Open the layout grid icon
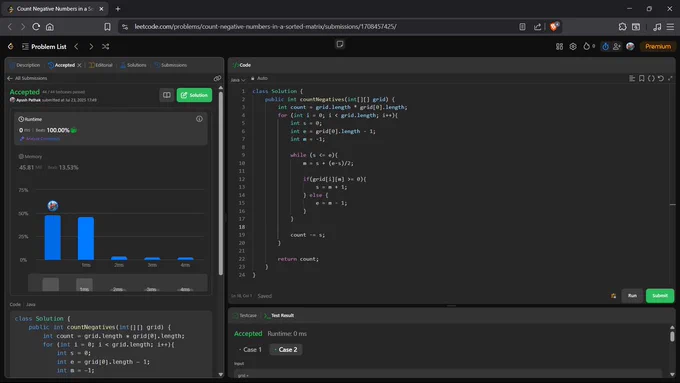Viewport: 680px width, 383px height. [559, 46]
